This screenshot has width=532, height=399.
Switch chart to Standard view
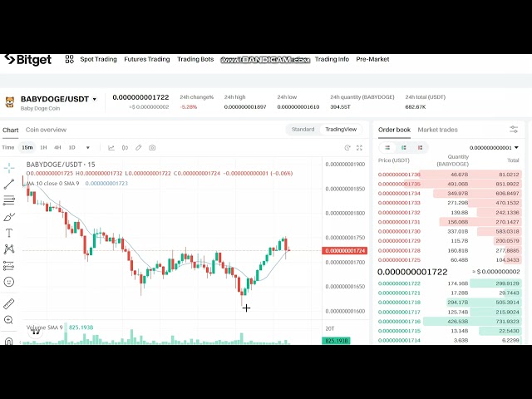(303, 130)
